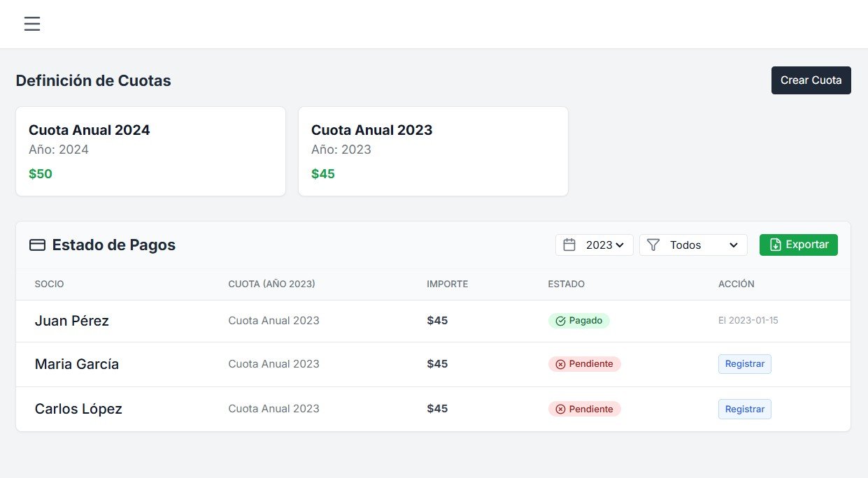
Task: Click the calendar icon in the year selector
Action: (569, 245)
